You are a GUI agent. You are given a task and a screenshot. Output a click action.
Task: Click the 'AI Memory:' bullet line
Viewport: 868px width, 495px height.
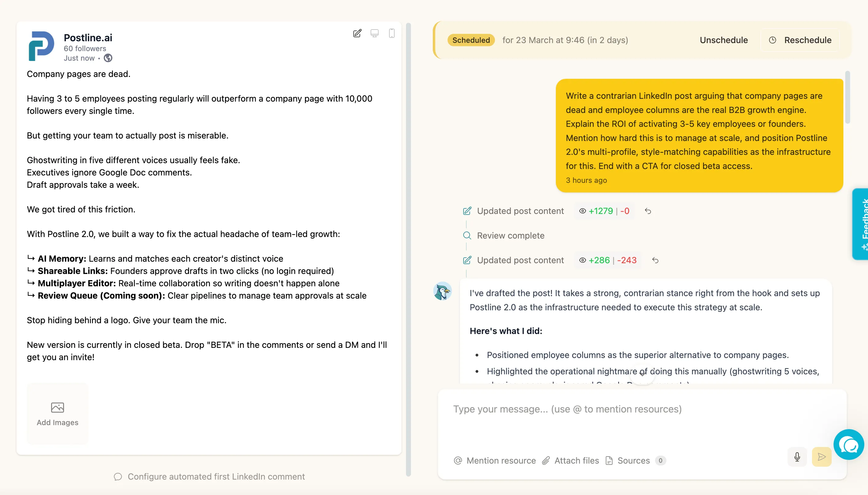[155, 259]
